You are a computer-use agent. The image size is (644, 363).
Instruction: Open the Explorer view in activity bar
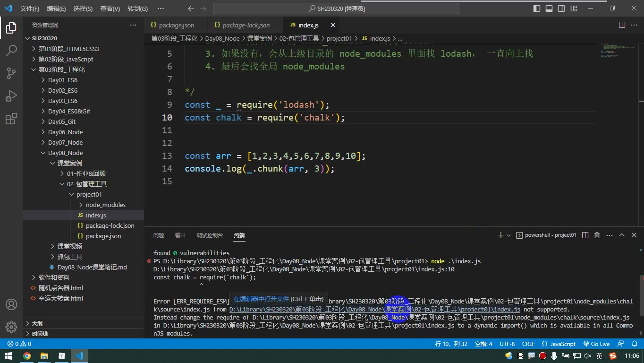click(11, 28)
